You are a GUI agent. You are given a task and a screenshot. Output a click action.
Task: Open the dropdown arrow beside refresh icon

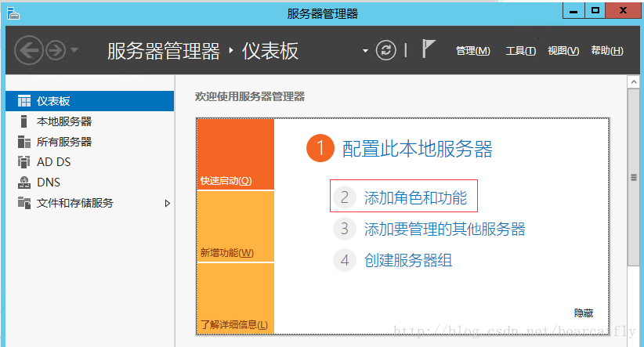pos(365,51)
